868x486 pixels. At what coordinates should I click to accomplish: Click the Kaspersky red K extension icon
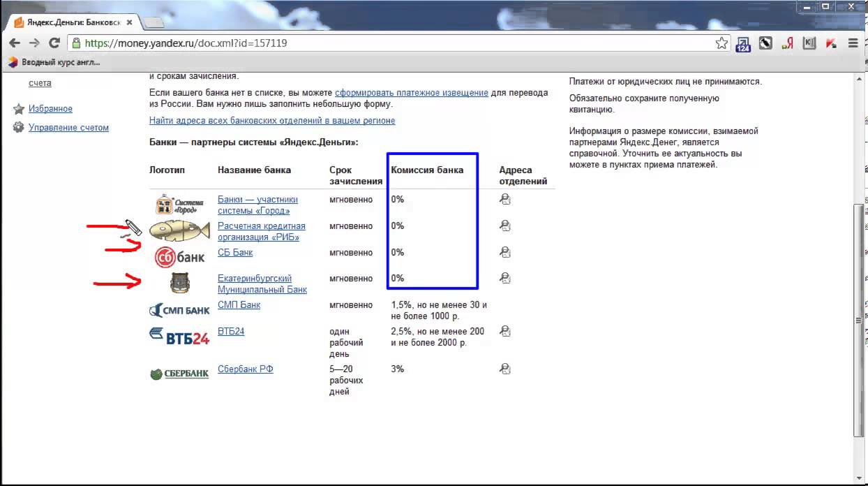tap(831, 43)
